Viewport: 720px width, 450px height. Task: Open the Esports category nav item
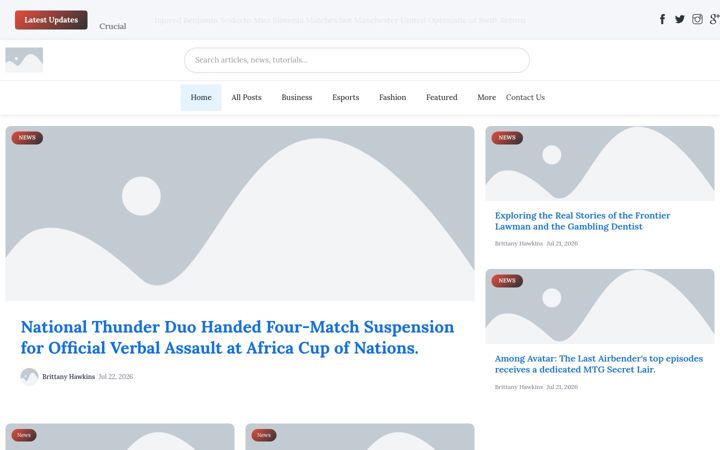[346, 97]
